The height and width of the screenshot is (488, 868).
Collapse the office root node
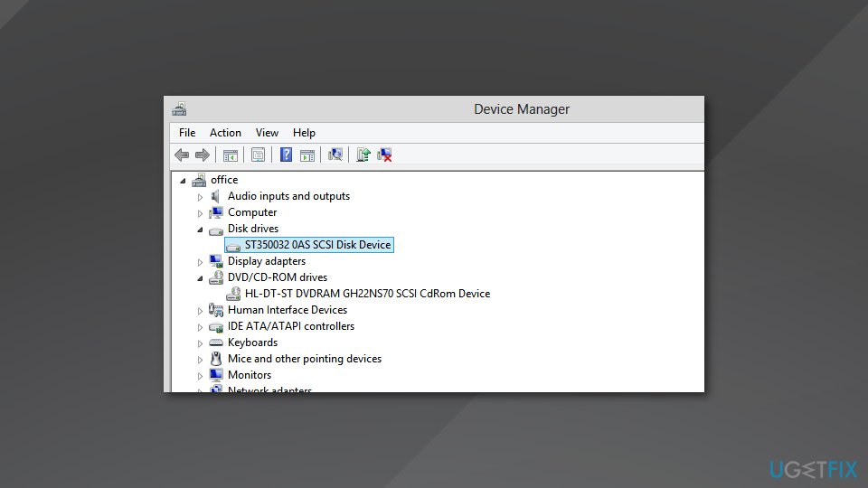[x=183, y=181]
